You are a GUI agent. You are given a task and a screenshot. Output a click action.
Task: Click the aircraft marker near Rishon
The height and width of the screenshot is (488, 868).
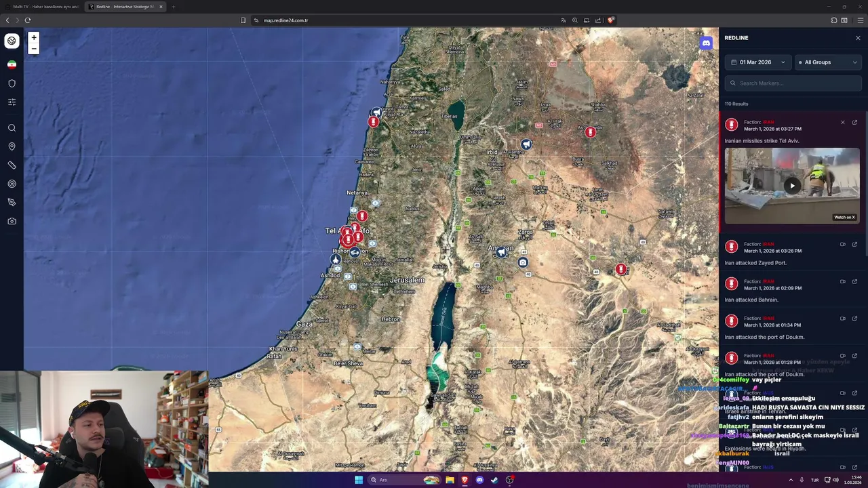click(336, 260)
